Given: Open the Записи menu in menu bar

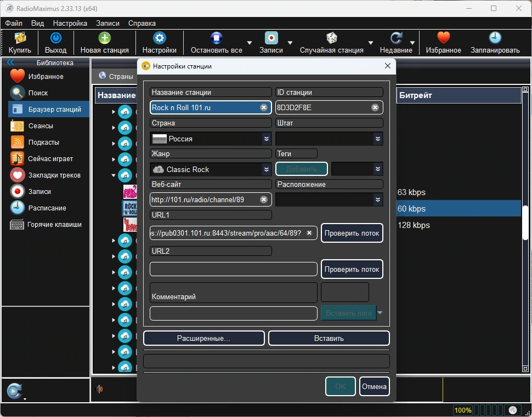Looking at the screenshot, I should tap(107, 23).
